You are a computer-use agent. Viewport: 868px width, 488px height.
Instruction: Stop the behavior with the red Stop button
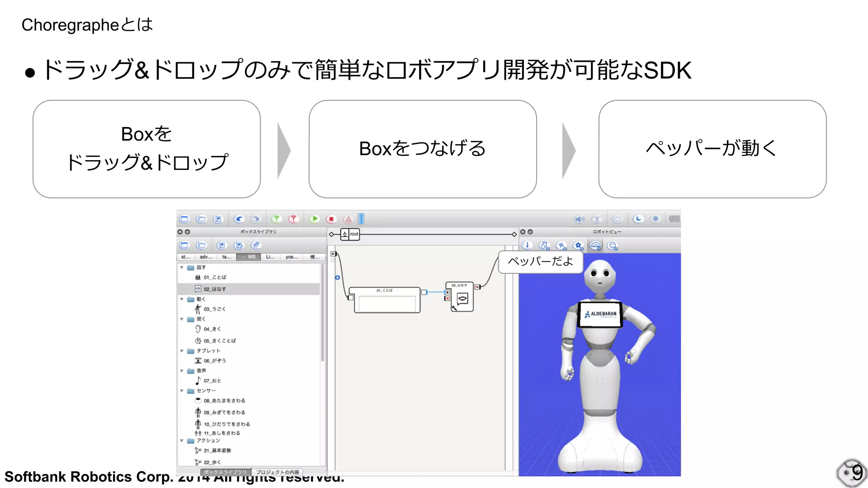coord(331,219)
